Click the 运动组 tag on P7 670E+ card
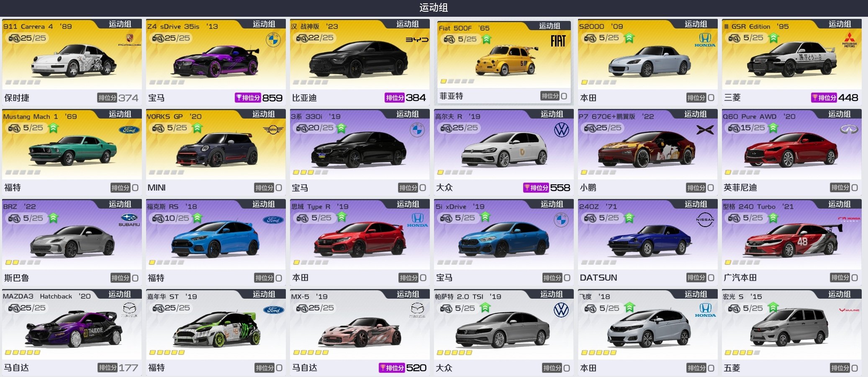Image resolution: width=868 pixels, height=377 pixels. 696,114
